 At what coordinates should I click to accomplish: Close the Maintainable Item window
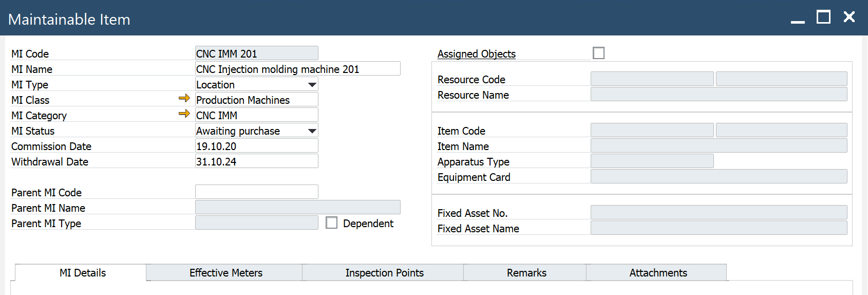tap(849, 17)
